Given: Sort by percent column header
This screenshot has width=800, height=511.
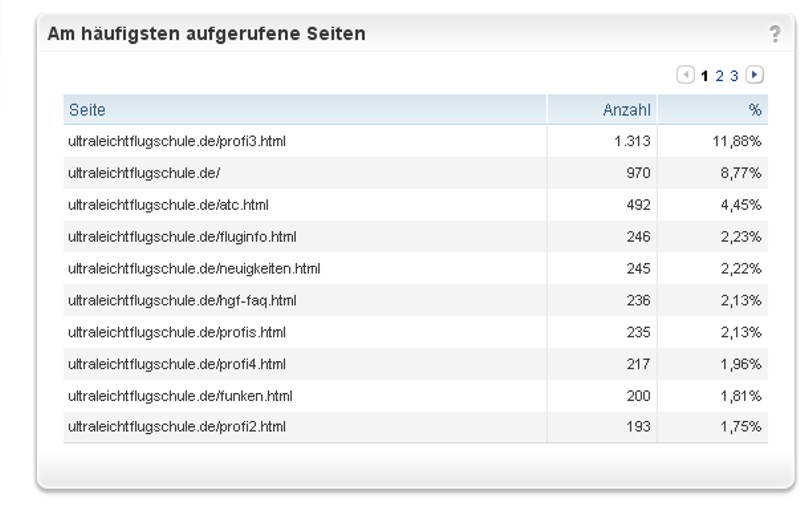Looking at the screenshot, I should pos(755,110).
